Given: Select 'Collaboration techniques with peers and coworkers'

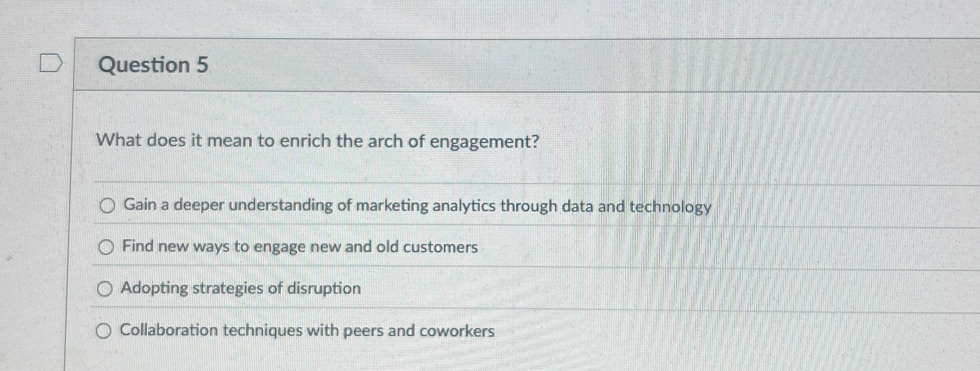Looking at the screenshot, I should pyautogui.click(x=104, y=331).
